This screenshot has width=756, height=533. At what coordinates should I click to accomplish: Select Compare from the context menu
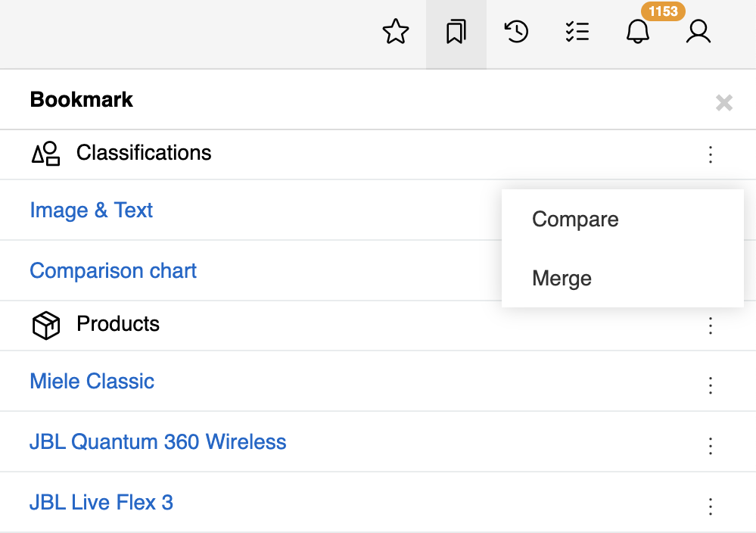tap(575, 220)
